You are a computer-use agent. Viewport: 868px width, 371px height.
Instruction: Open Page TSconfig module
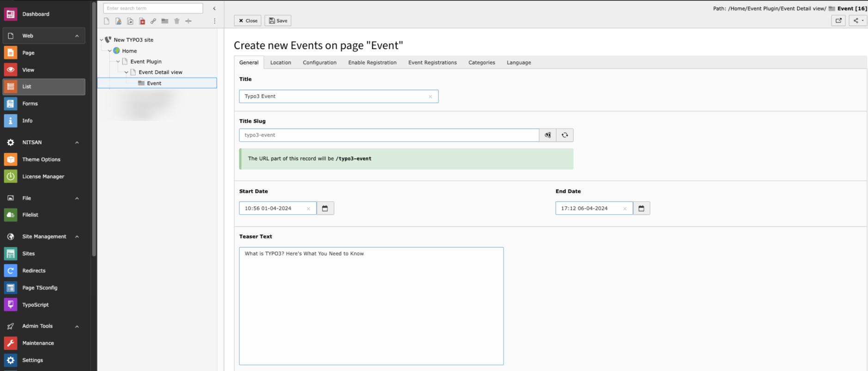[44, 288]
